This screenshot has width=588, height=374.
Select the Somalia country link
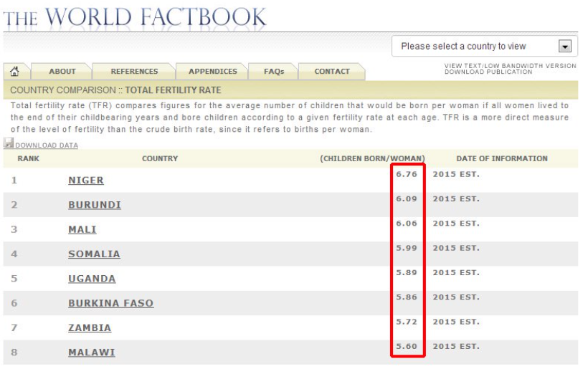coord(94,254)
